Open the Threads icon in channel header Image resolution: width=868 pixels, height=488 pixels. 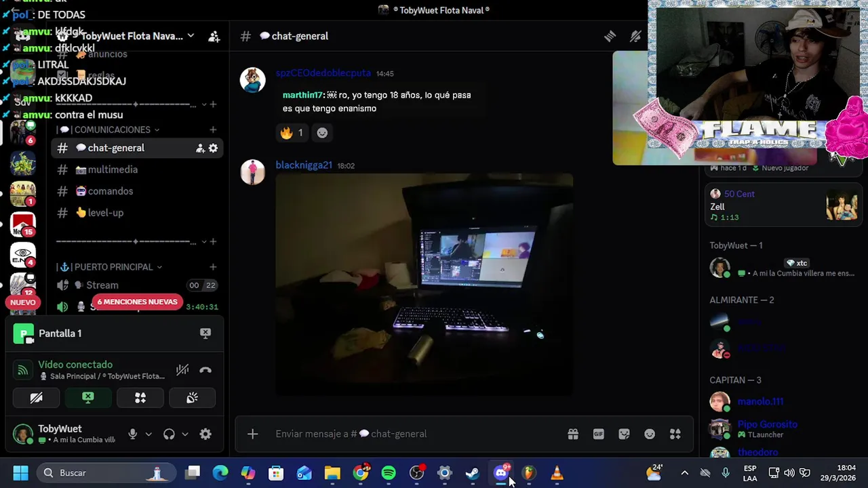[610, 37]
